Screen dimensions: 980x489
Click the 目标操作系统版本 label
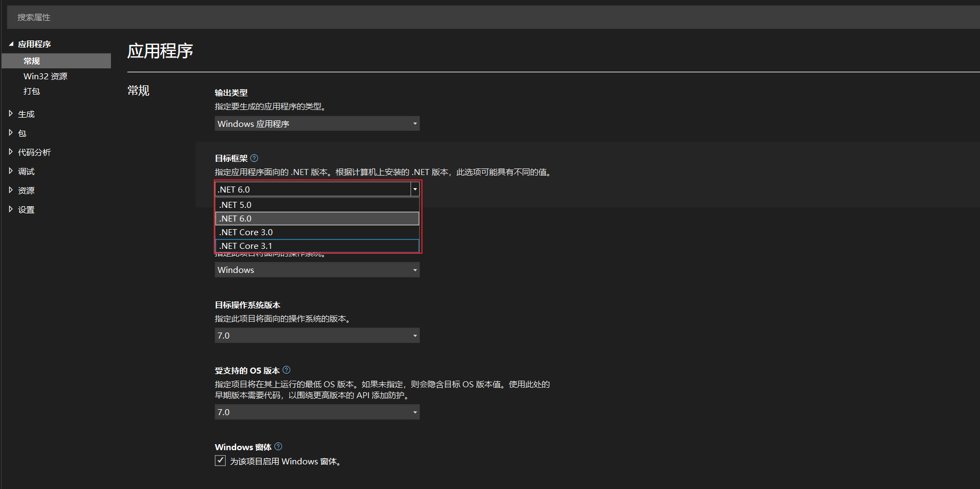248,305
